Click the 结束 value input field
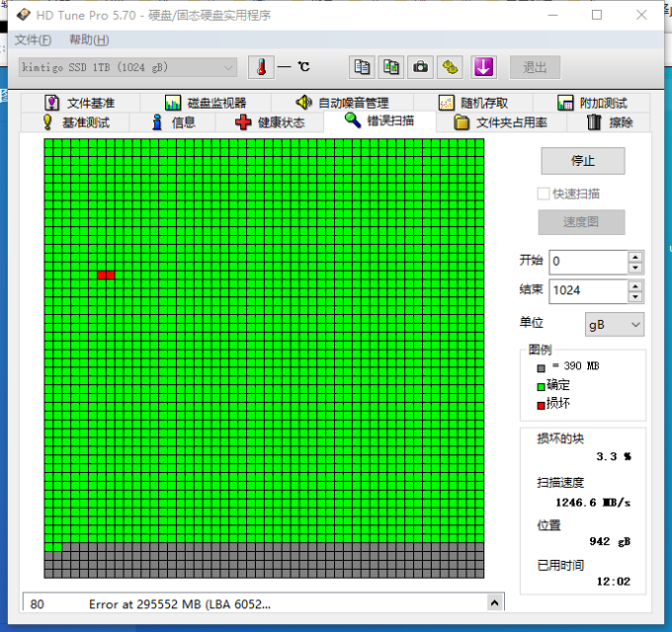 point(589,291)
